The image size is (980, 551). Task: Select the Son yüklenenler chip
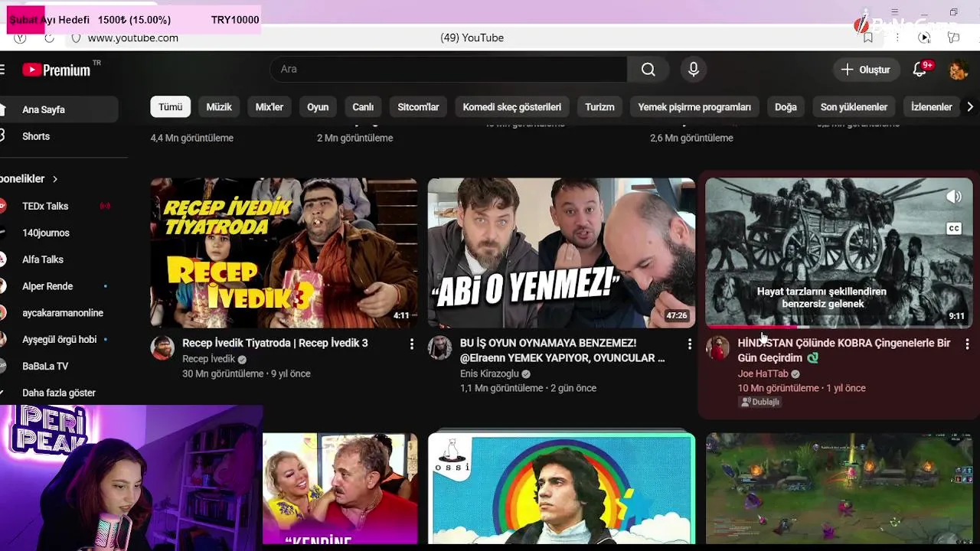pyautogui.click(x=854, y=107)
